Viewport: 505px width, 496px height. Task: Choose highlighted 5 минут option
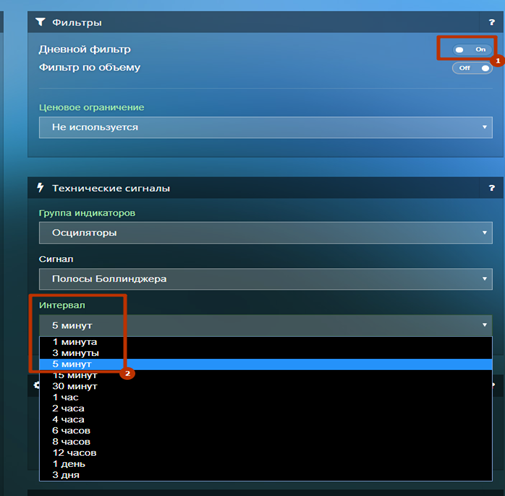[x=266, y=364]
